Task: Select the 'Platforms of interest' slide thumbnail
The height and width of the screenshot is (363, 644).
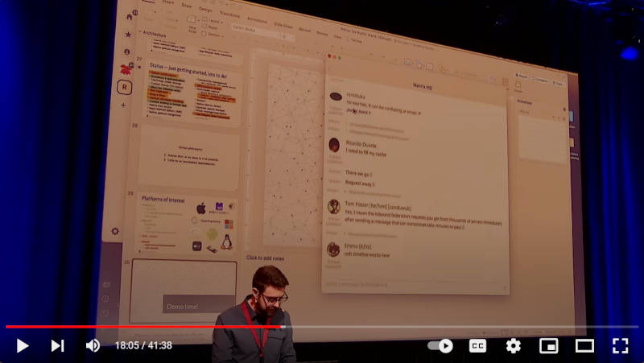Action: 186,225
